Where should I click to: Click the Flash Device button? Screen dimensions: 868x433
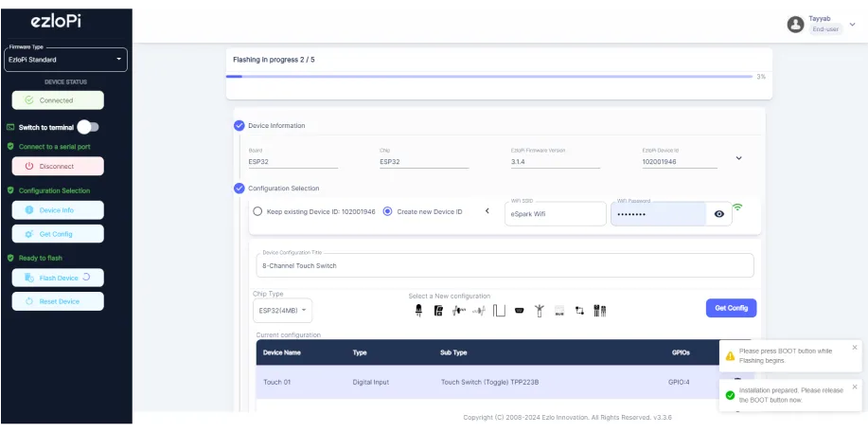[x=58, y=278]
